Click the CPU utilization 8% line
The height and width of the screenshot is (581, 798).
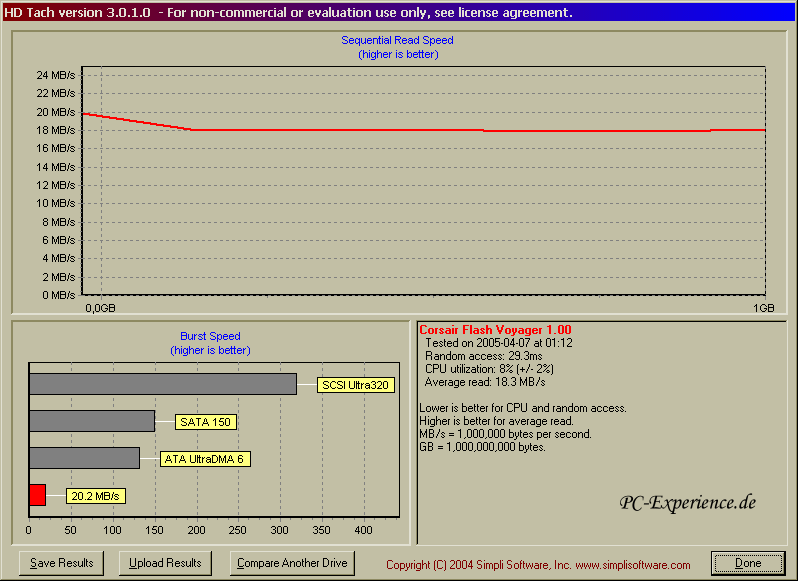[x=489, y=369]
